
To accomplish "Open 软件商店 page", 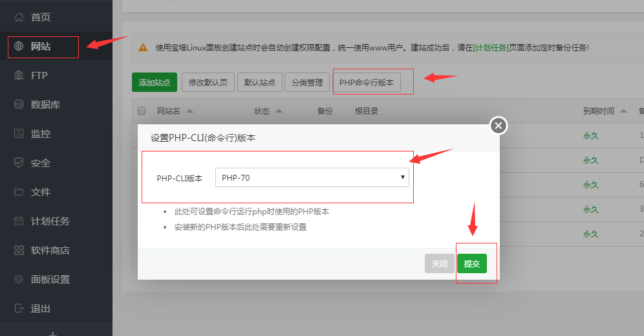I will (50, 250).
